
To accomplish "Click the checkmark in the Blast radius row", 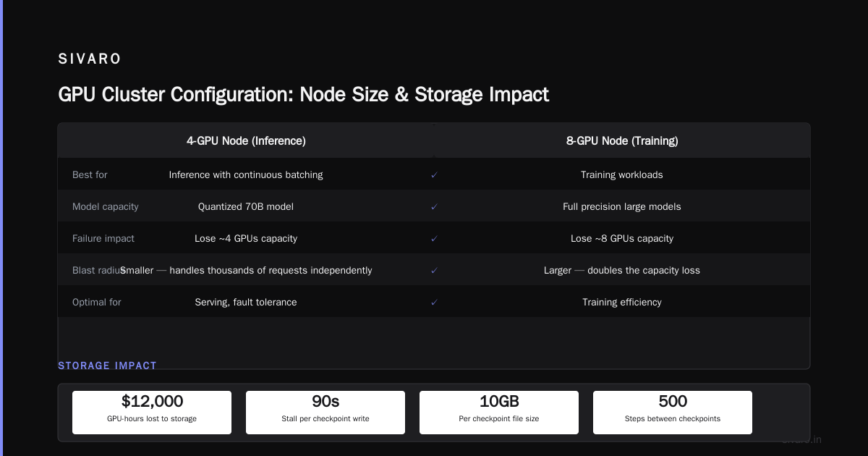I will [434, 271].
